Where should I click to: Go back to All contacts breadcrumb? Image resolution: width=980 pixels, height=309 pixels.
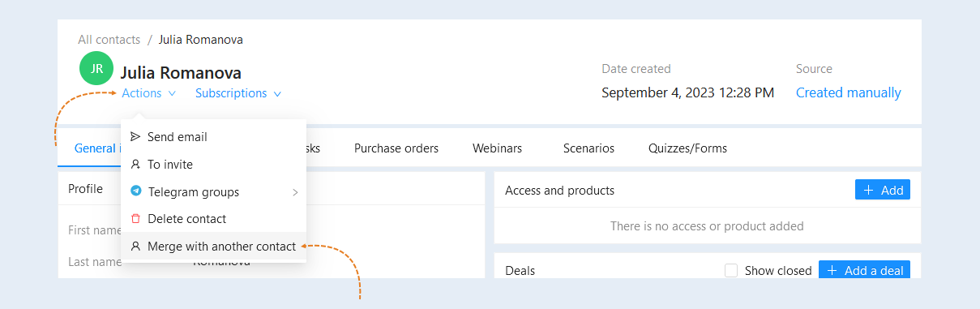click(x=109, y=40)
